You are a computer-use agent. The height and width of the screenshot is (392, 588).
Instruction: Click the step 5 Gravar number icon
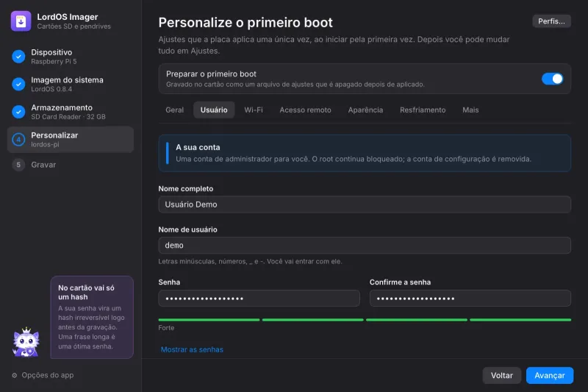[x=18, y=165]
